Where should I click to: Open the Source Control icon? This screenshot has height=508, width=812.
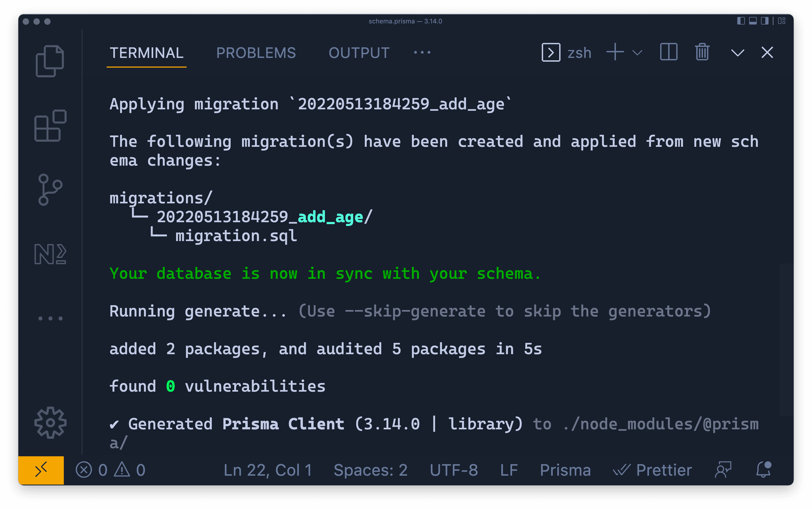pos(50,190)
